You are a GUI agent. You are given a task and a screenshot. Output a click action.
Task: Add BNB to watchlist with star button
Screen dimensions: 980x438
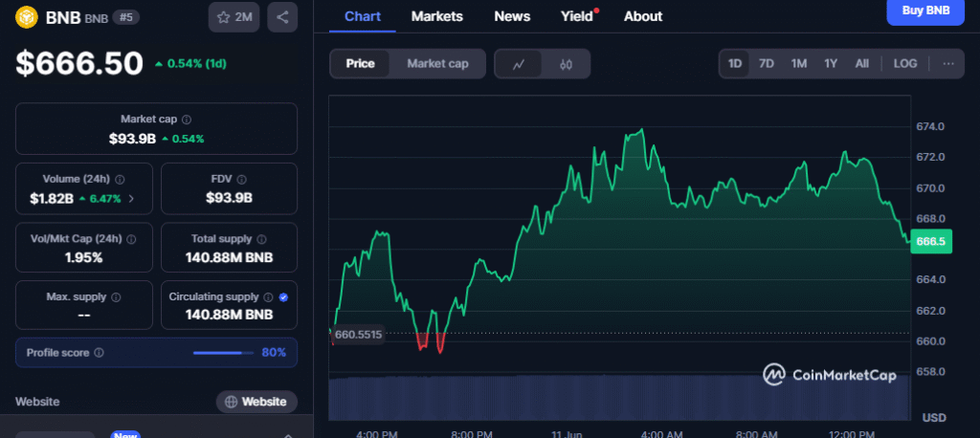pos(234,17)
